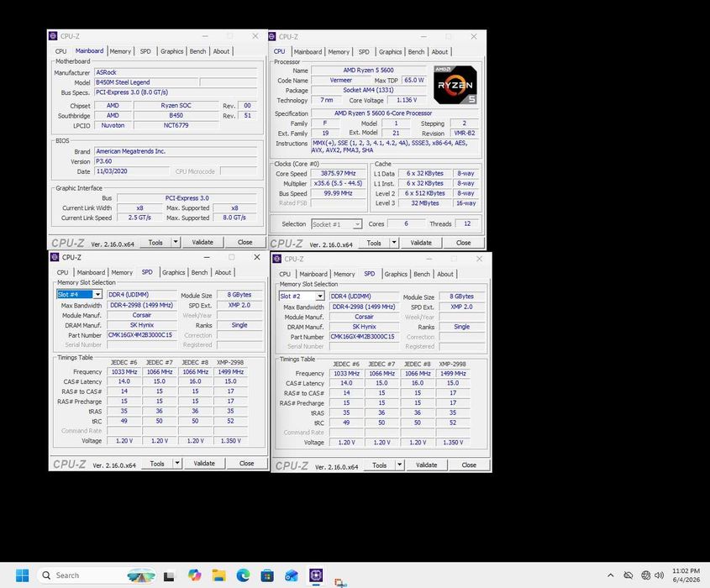The height and width of the screenshot is (588, 710).
Task: Open the Graphics tab in Mainboard window
Action: click(171, 51)
